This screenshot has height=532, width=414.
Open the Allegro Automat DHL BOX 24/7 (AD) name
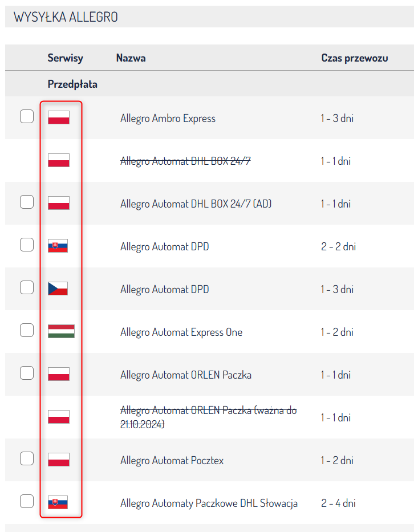coord(196,204)
